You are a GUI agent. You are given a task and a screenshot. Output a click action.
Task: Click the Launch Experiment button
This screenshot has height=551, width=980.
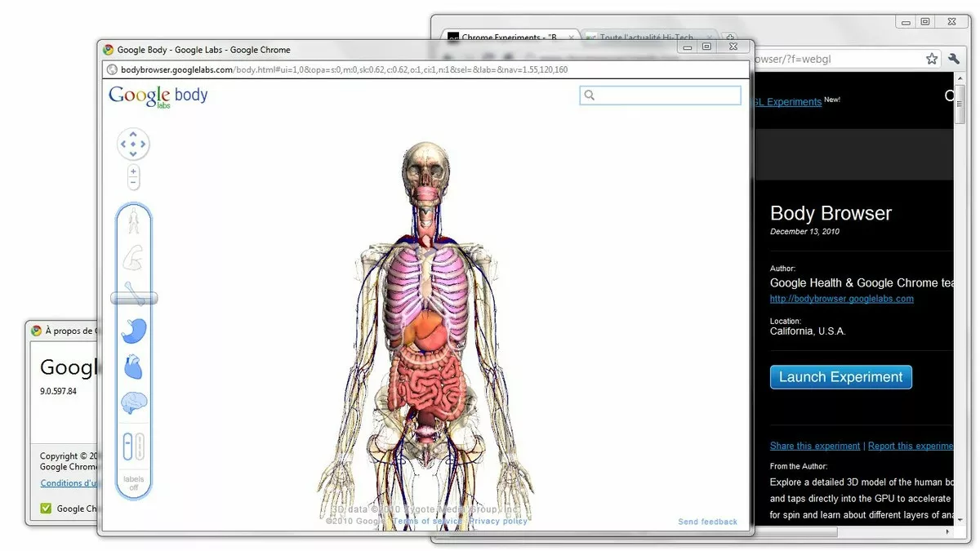pos(840,376)
